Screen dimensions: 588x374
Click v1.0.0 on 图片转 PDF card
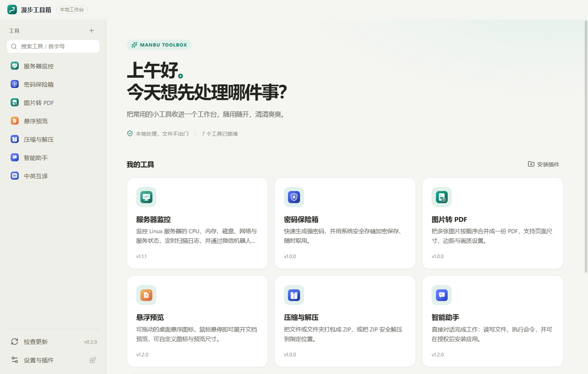point(438,256)
